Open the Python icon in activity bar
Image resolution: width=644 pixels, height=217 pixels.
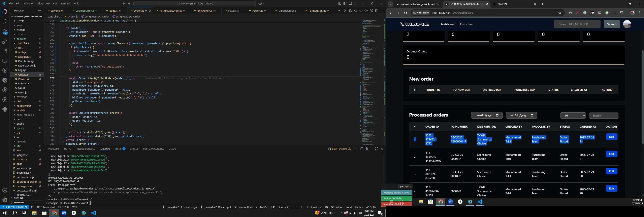tap(5, 109)
